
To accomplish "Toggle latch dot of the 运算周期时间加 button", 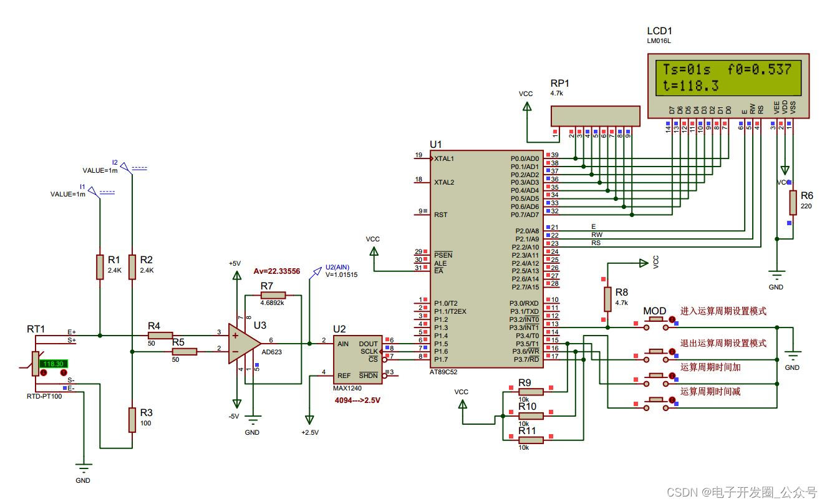I will click(x=672, y=376).
